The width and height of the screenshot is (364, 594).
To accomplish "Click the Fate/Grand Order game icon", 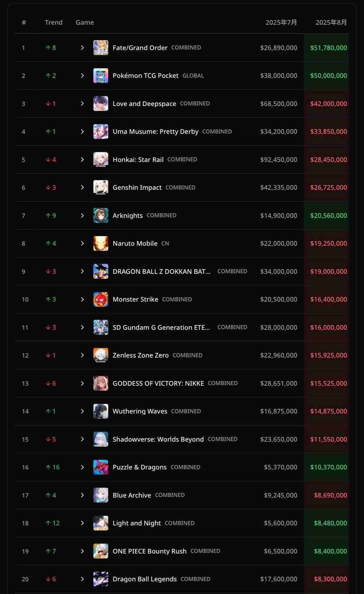I will pos(101,48).
